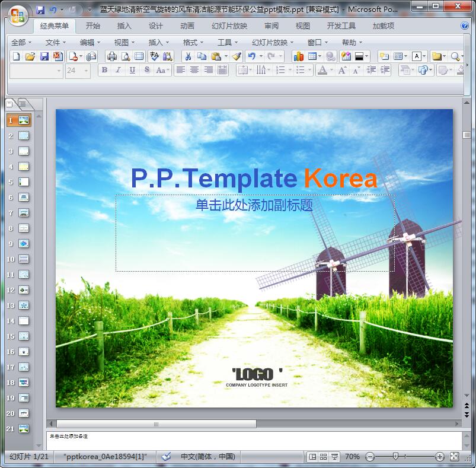476x468 pixels.
Task: Run the spelling check toolbar icon
Action: pos(154,56)
